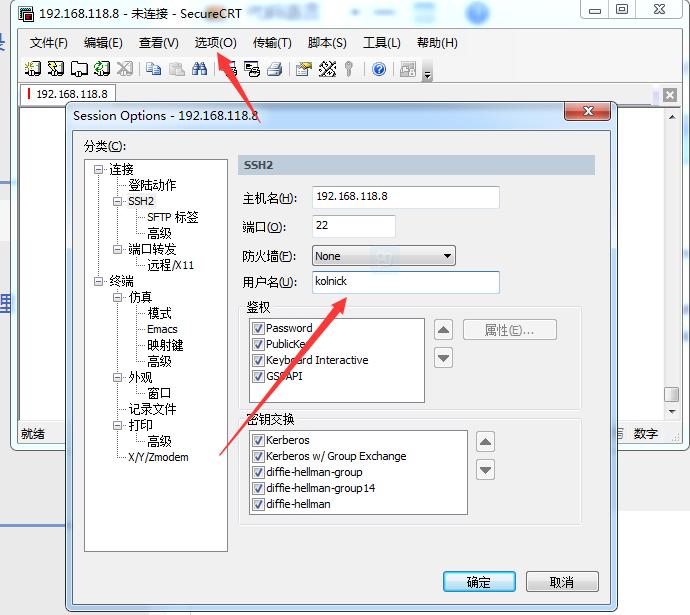
Task: Toggle Kerberos w/ Group Exchange checkbox
Action: point(258,456)
